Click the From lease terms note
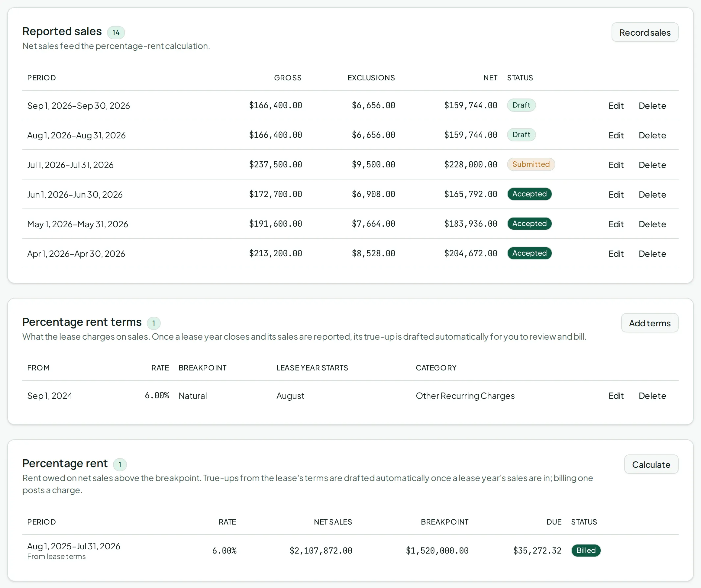 (57, 557)
